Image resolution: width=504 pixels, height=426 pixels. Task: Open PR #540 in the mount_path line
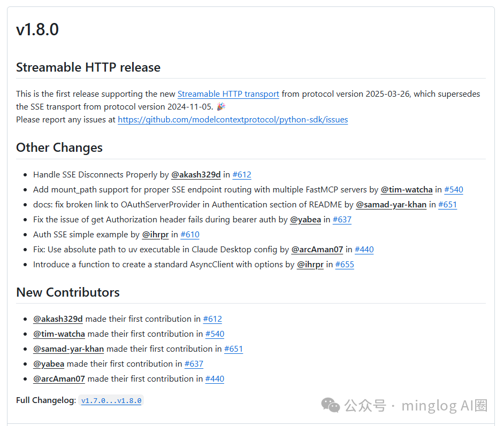click(x=454, y=190)
